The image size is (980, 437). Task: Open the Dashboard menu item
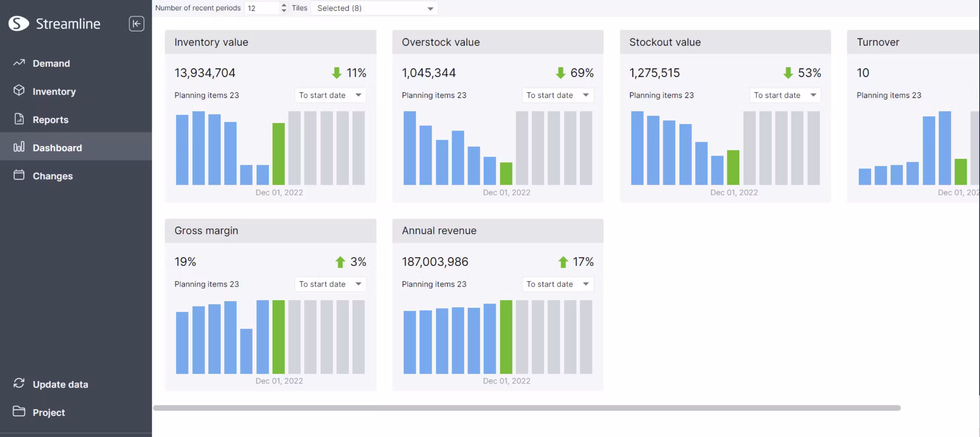[x=57, y=148]
